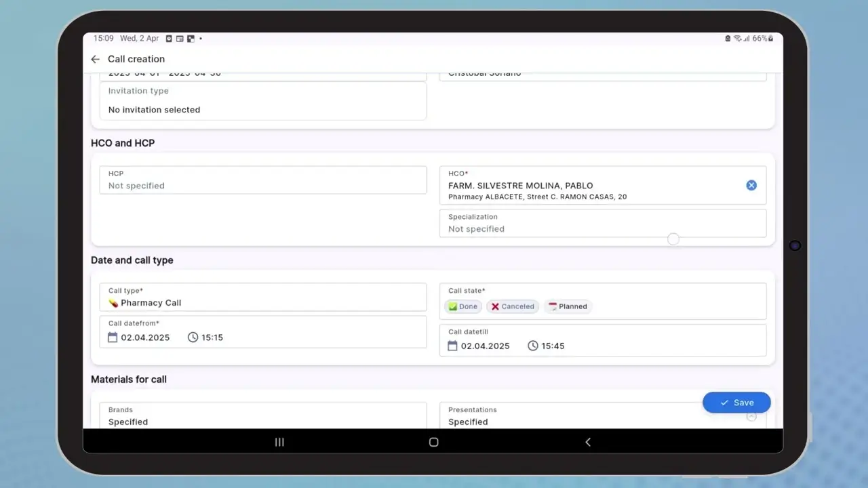Tap the HCO FARM. SILVESTRE MOLINA, PABLO field

603,185
